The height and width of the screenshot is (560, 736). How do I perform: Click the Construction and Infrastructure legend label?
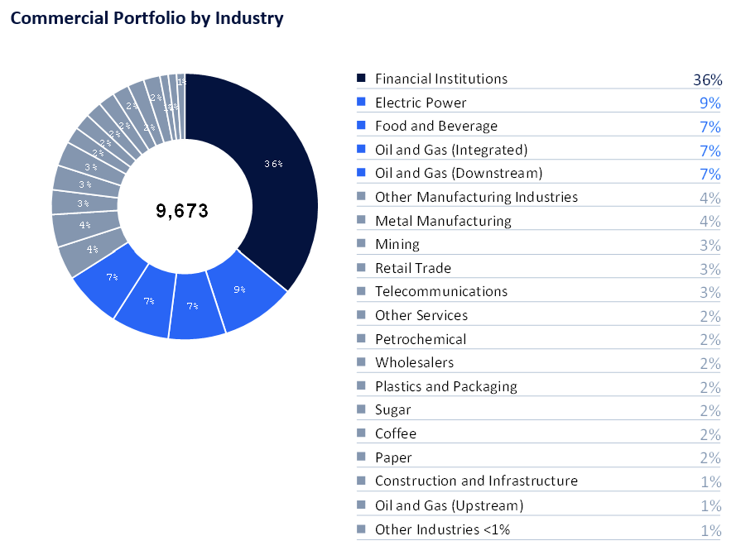[x=476, y=481]
